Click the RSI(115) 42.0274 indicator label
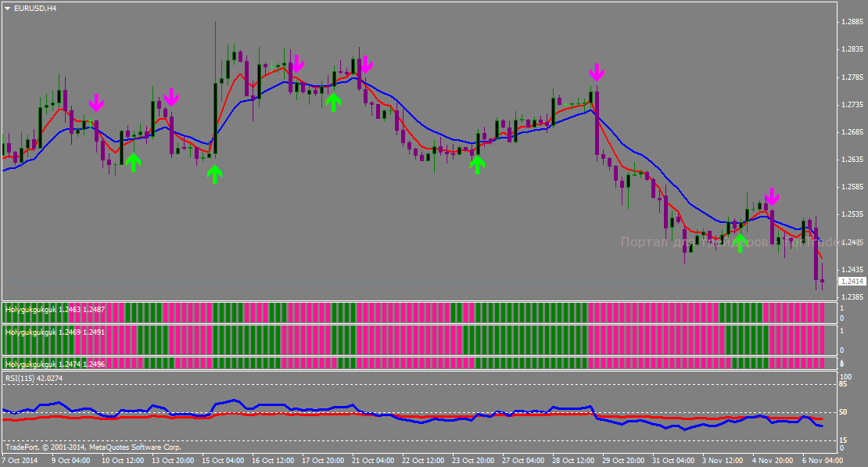Screen dimensions: 868x467 pyautogui.click(x=34, y=379)
